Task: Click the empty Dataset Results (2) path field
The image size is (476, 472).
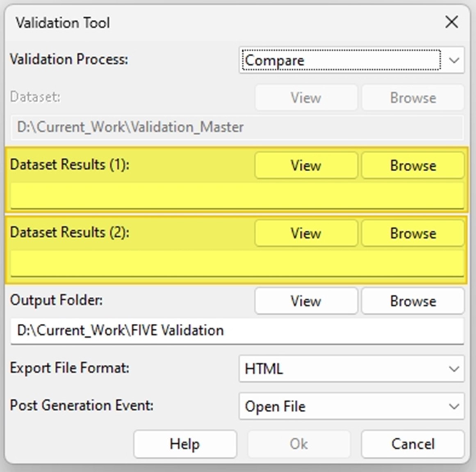Action: tap(238, 261)
